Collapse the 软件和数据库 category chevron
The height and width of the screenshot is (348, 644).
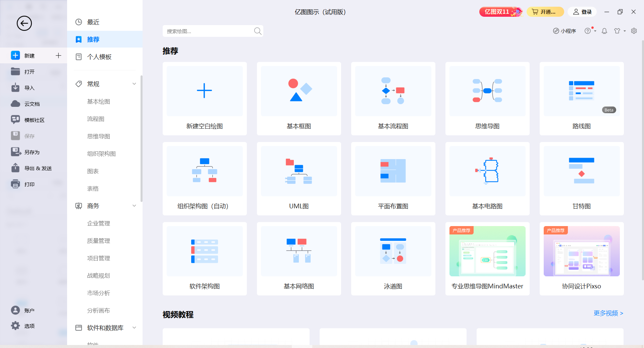tap(134, 328)
